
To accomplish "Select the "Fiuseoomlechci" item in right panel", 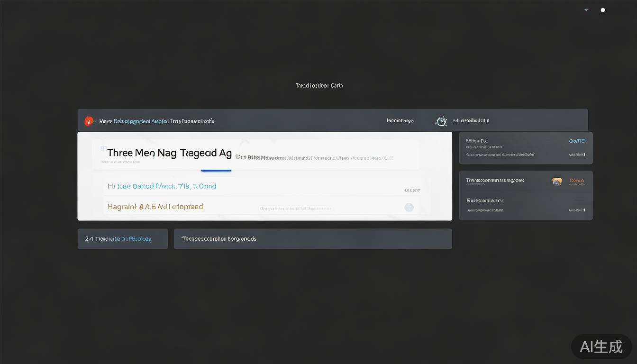I will click(x=484, y=200).
